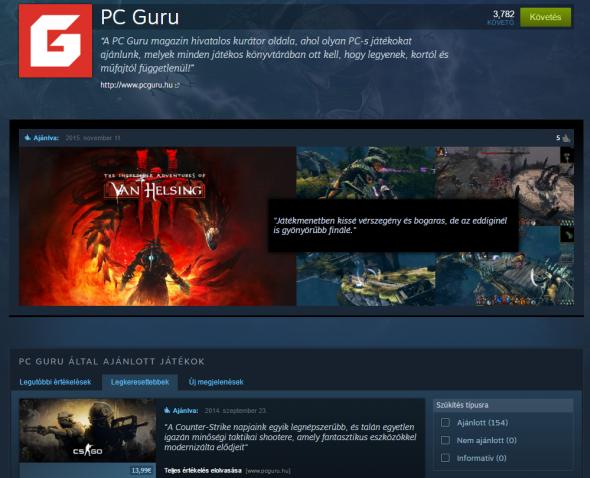The image size is (590, 478).
Task: Click the PC Guru red G logo
Action: click(x=55, y=41)
